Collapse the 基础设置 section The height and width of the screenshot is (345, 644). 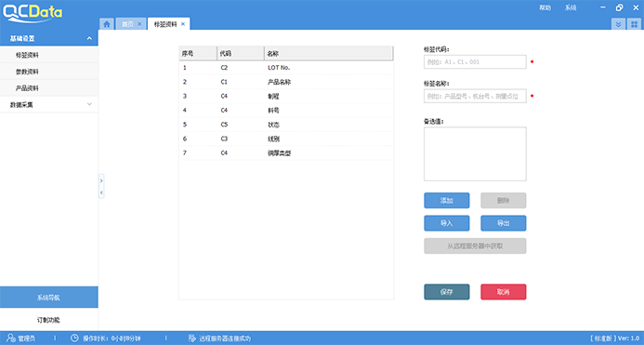[x=89, y=38]
